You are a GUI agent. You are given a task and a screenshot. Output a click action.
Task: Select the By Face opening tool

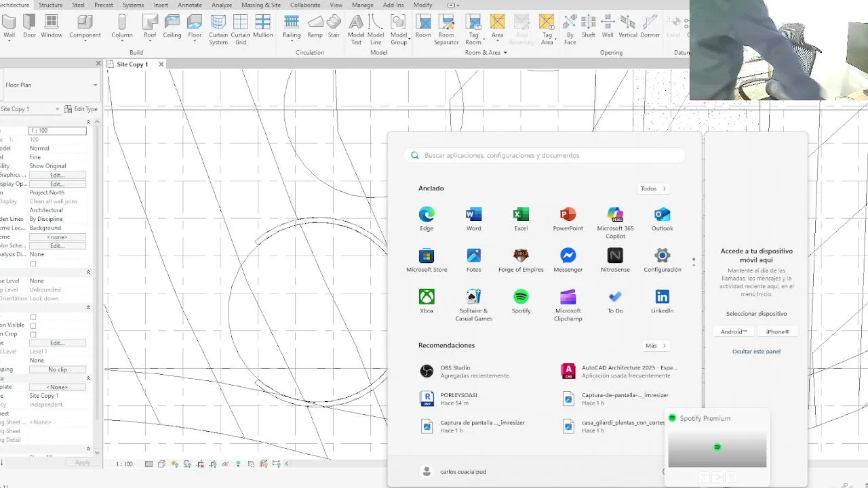[570, 30]
